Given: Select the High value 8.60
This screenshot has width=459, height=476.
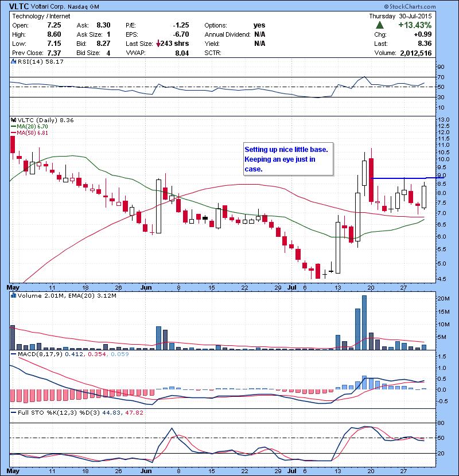Looking at the screenshot, I should tap(54, 34).
